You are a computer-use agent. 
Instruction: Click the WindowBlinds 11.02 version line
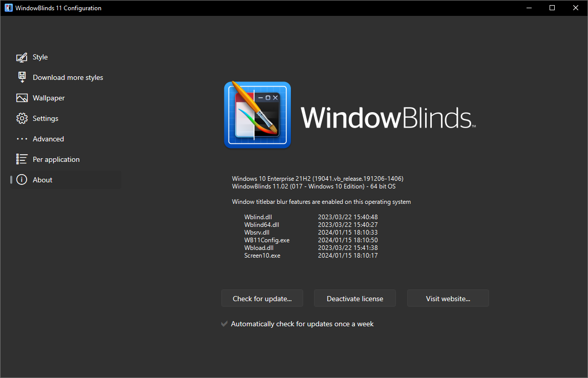tap(314, 186)
